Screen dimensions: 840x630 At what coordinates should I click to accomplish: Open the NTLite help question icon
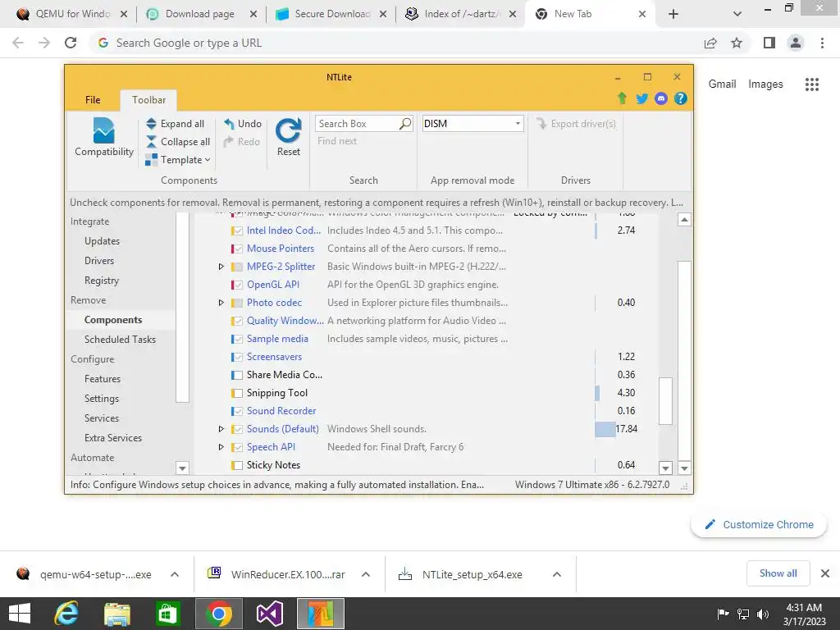click(680, 98)
